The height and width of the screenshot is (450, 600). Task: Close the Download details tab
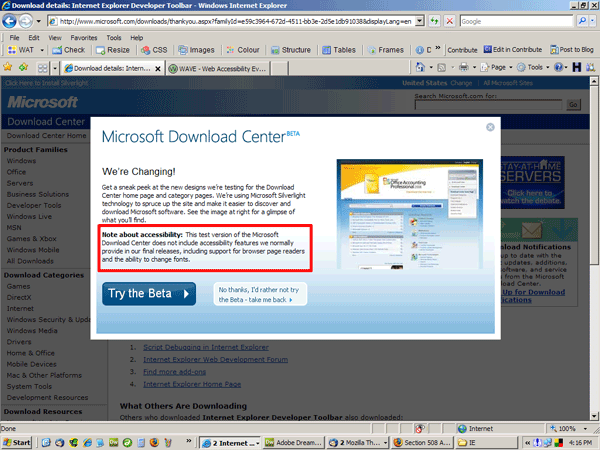click(158, 69)
